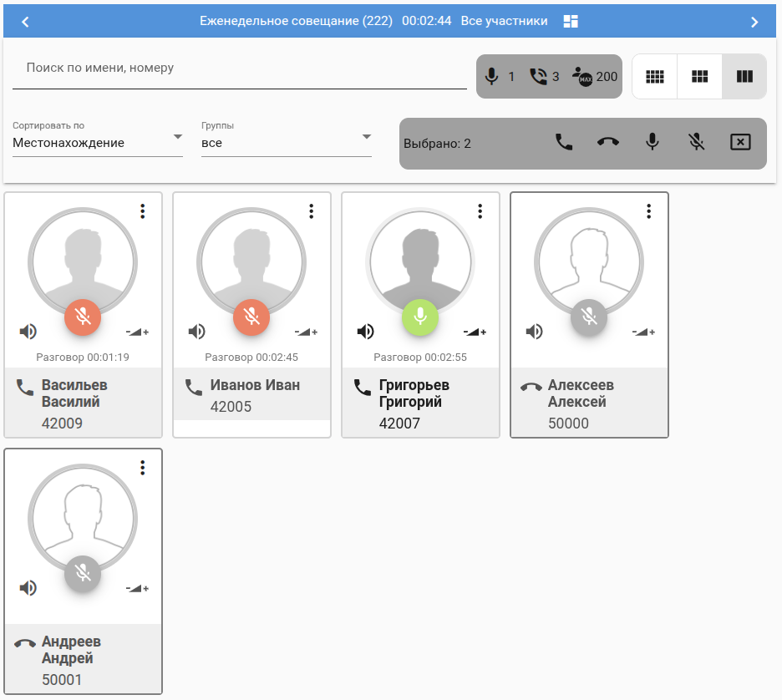
Task: Click the Все участники header label
Action: coord(504,21)
